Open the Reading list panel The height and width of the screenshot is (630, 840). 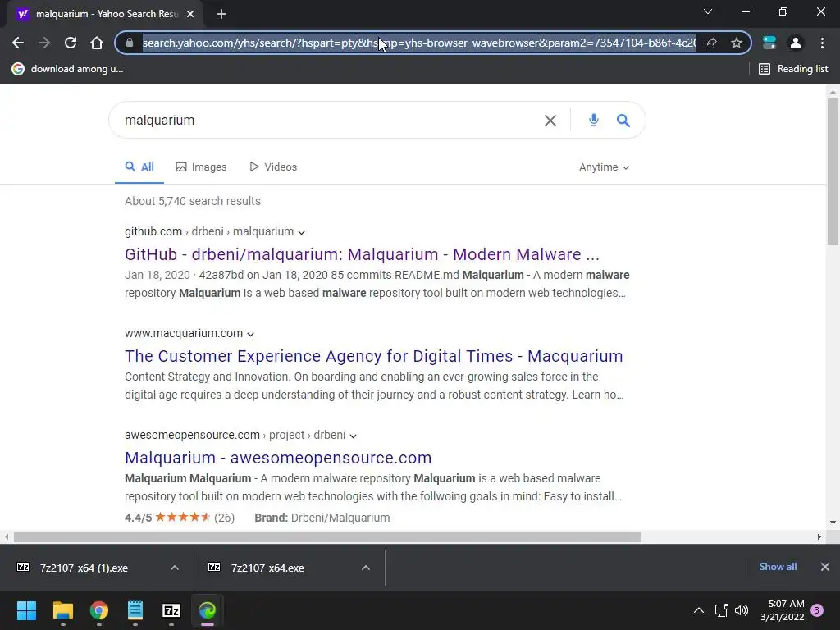(793, 69)
